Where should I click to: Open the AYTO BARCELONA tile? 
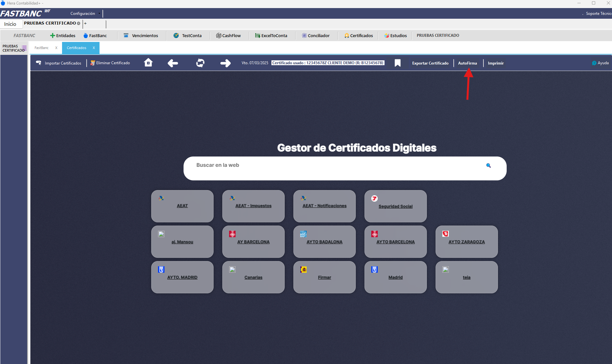(396, 242)
